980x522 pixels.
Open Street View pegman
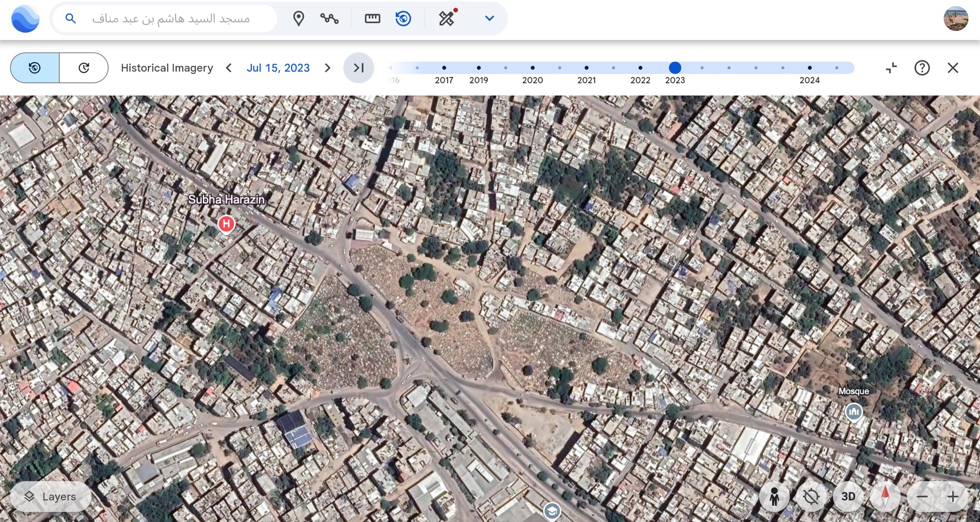coord(774,497)
